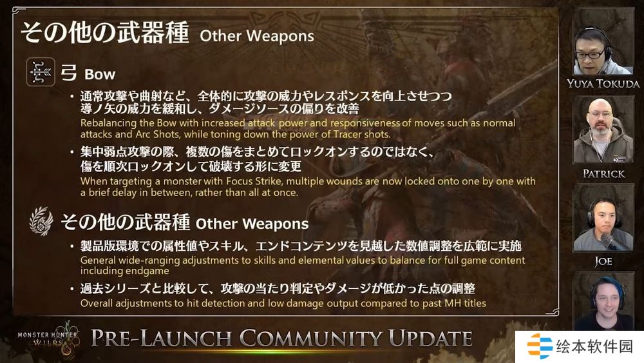Screen dimensions: 644x363
Task: Click the Bow weapon icon
Action: point(41,72)
